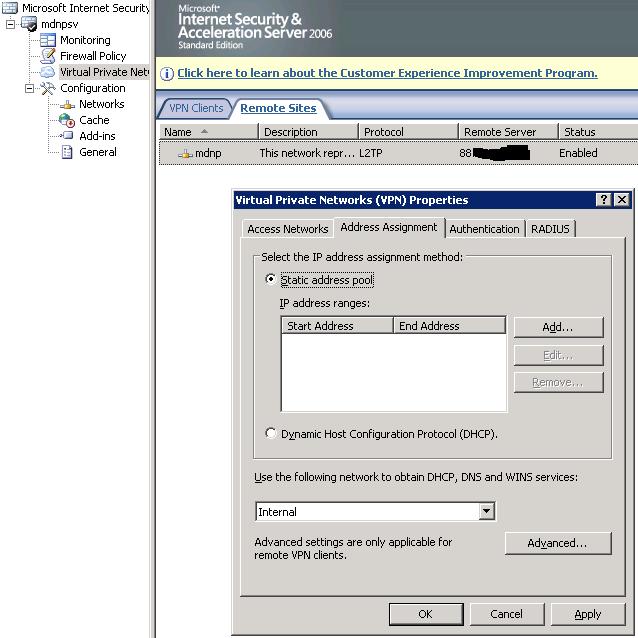Select General under Configuration

pos(98,152)
